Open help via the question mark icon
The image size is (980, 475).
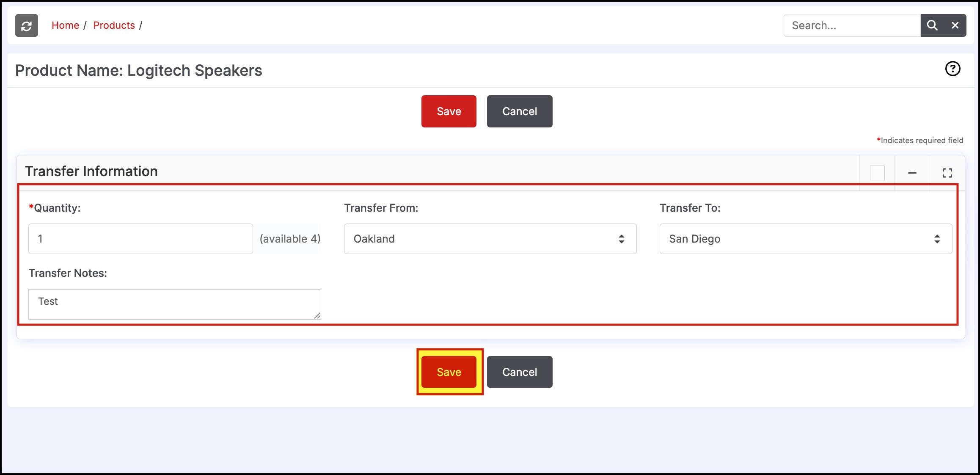(953, 69)
